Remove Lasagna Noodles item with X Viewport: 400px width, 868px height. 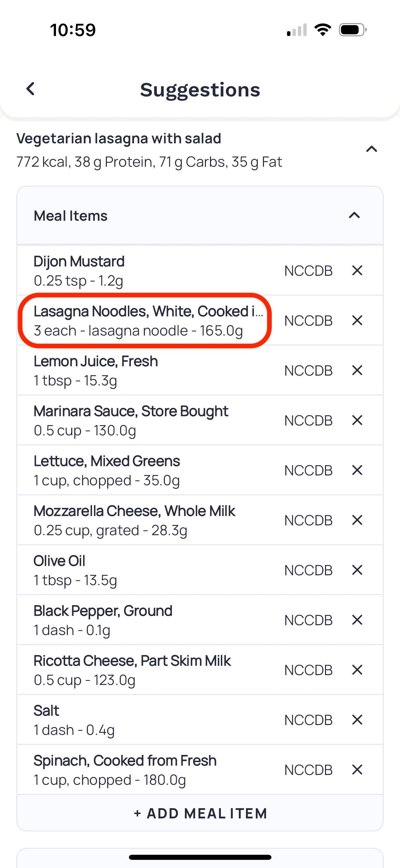(357, 320)
